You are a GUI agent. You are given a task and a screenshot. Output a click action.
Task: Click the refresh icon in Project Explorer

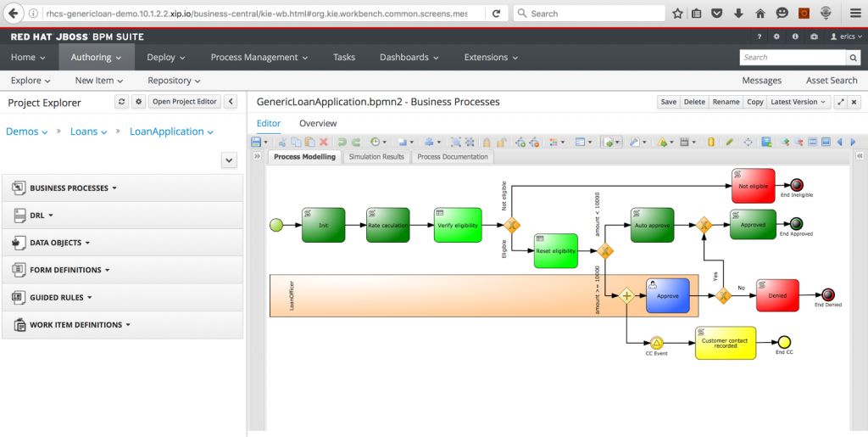122,101
